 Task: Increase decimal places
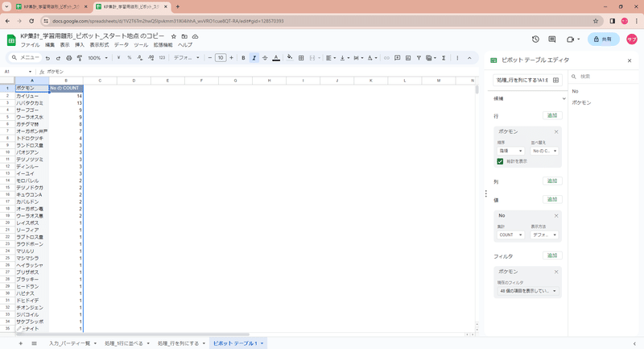(x=151, y=58)
